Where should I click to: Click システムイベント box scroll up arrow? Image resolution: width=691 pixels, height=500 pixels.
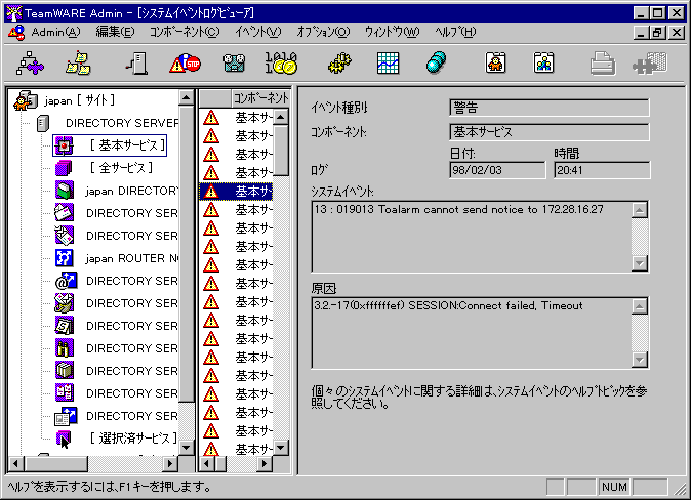point(640,210)
